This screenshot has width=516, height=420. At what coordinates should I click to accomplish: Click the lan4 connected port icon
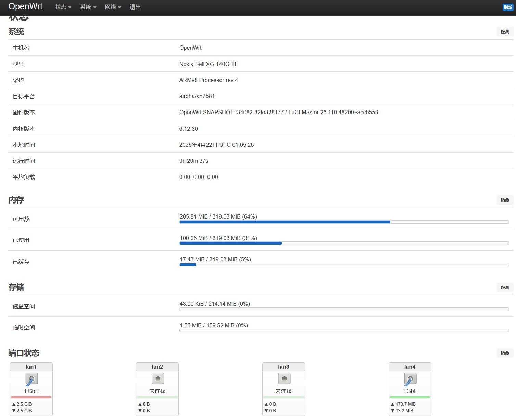[410, 379]
